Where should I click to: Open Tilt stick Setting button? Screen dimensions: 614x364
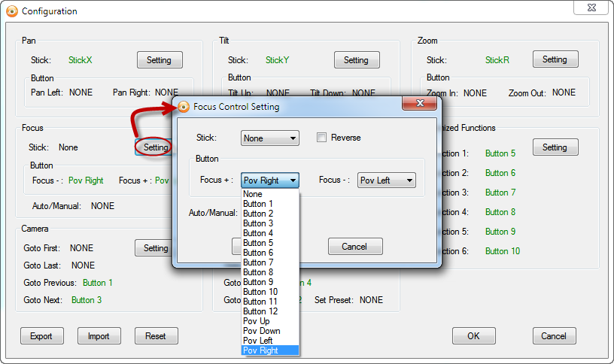[357, 60]
